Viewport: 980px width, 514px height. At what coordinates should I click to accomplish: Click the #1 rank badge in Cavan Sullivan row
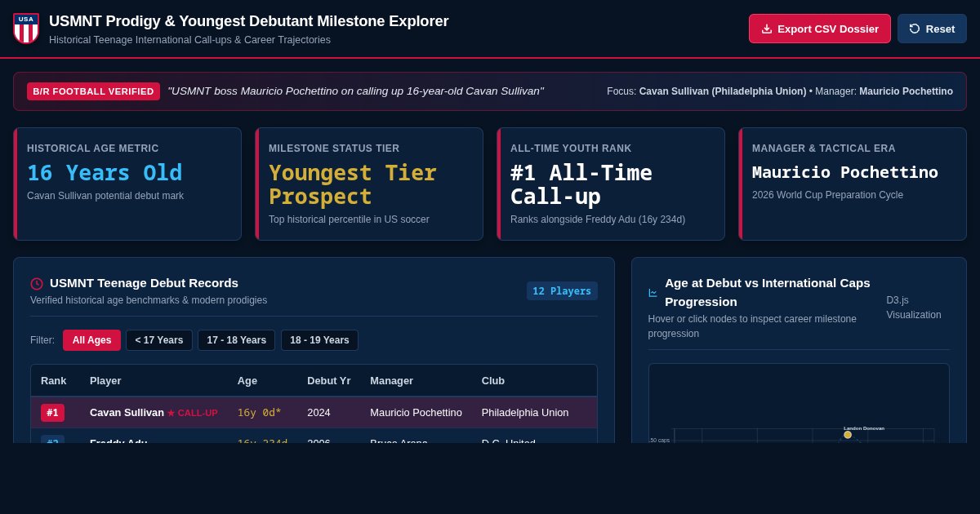click(52, 413)
